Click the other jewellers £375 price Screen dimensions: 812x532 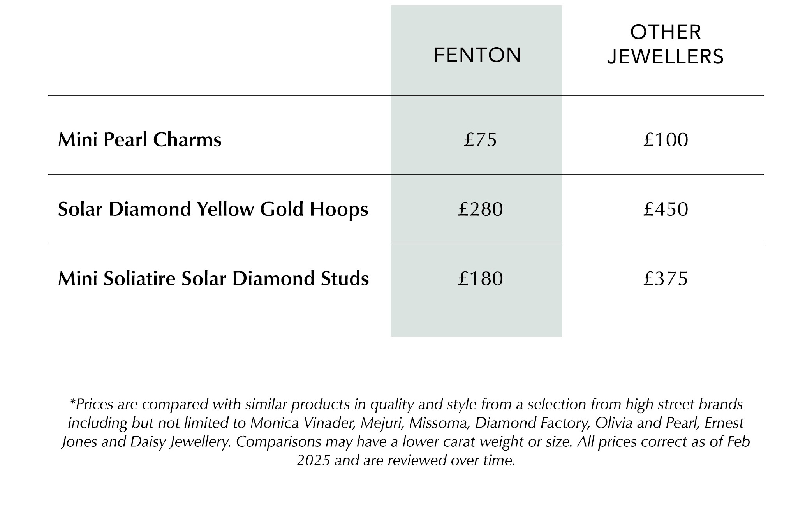click(666, 278)
